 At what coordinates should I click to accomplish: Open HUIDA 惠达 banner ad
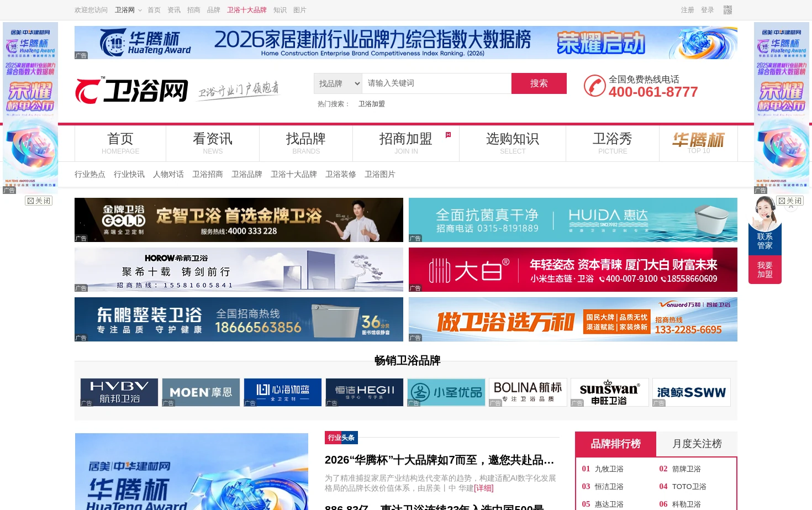tap(573, 220)
